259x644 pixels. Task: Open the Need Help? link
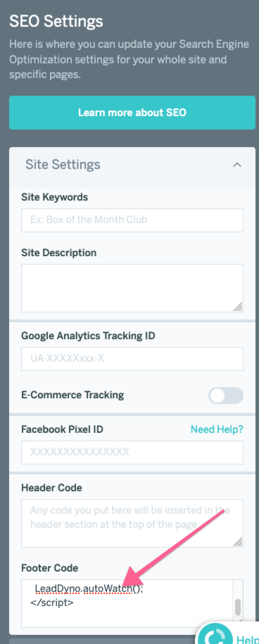[x=217, y=429]
